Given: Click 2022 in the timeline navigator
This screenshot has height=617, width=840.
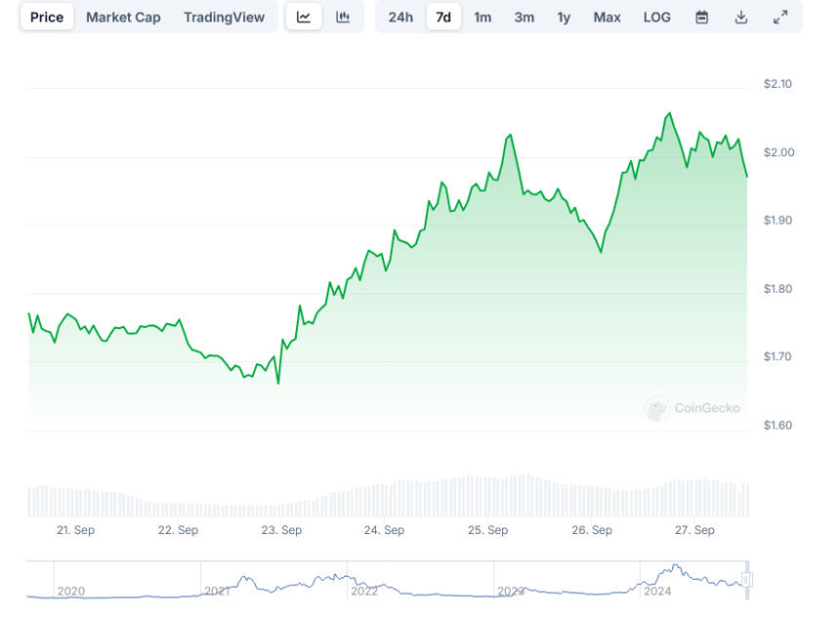Looking at the screenshot, I should pos(363,591).
